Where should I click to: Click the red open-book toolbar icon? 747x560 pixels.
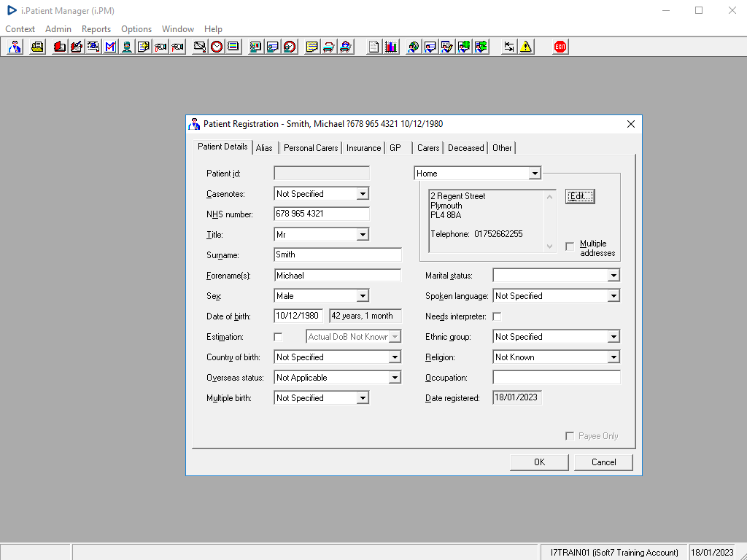(60, 47)
